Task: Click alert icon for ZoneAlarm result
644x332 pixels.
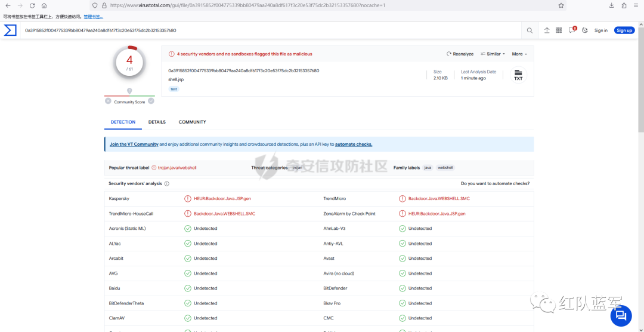Action: 402,214
